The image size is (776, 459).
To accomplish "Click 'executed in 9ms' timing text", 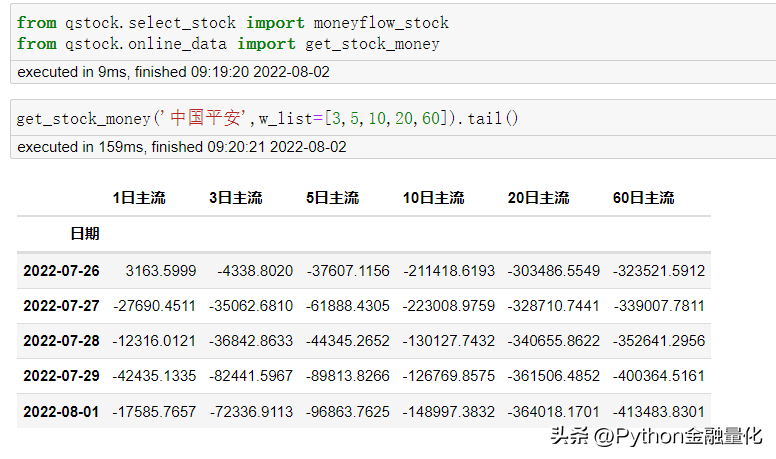I will tap(173, 72).
